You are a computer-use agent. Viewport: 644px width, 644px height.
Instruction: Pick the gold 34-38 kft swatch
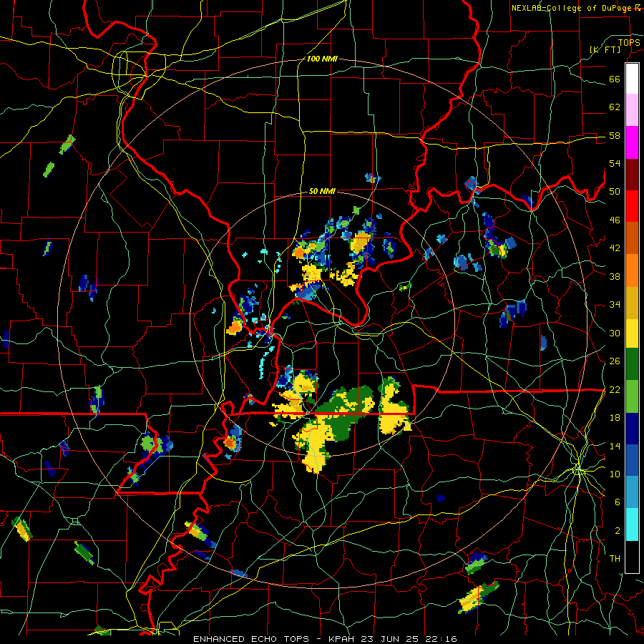click(x=632, y=303)
